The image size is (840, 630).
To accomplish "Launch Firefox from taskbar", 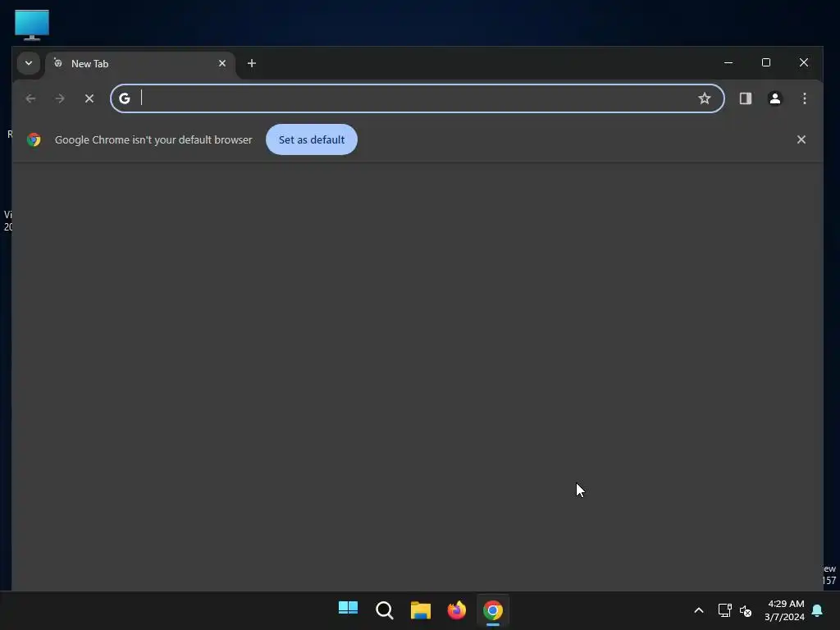I will [x=456, y=610].
